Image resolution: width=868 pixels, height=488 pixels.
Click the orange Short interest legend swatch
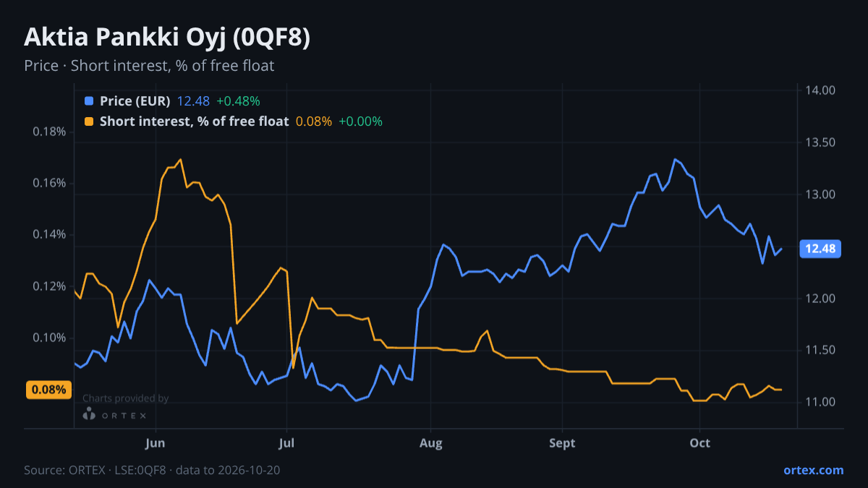click(x=89, y=121)
